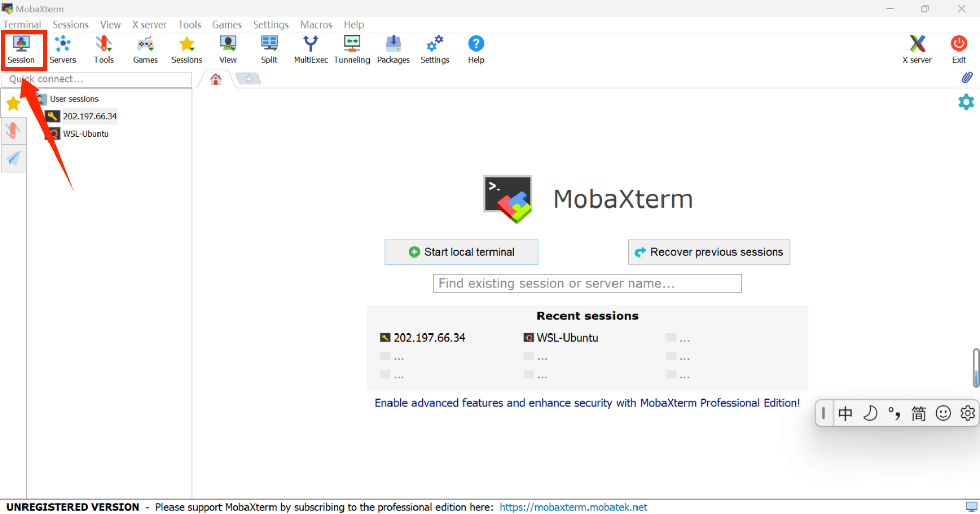980x514 pixels.
Task: Open the teal gear settings icon
Action: tap(966, 102)
